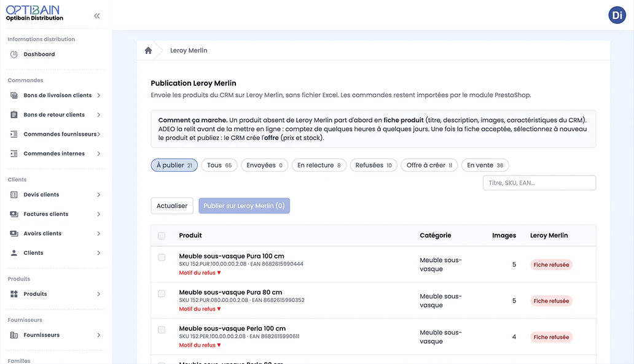Click Publier sur Leroy Merlin button
Screen dimensions: 634x364
[245, 206]
